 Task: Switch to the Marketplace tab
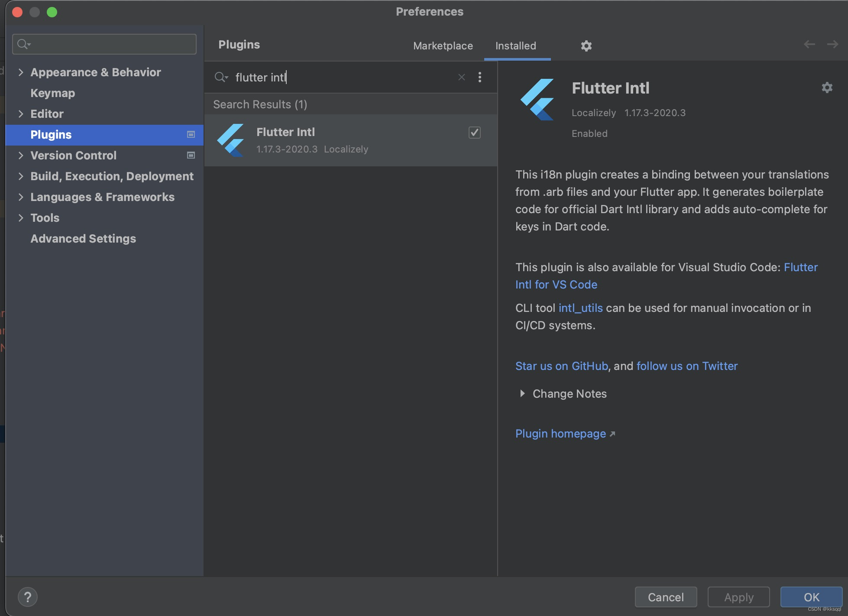[443, 46]
